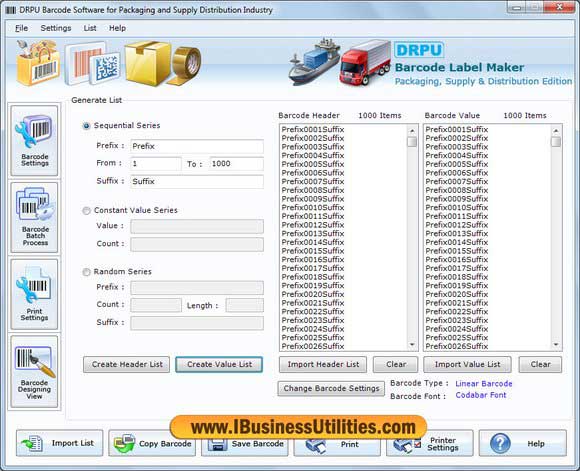The height and width of the screenshot is (471, 580).
Task: Open the File menu
Action: point(21,28)
